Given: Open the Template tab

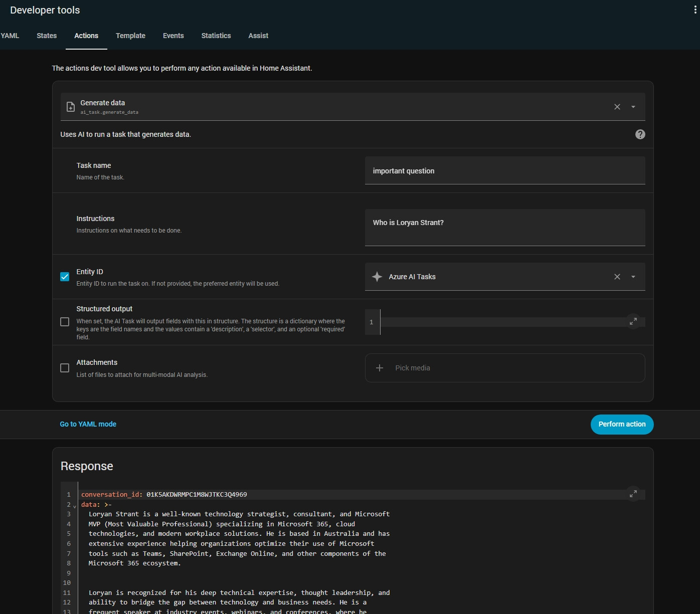Looking at the screenshot, I should coord(130,36).
